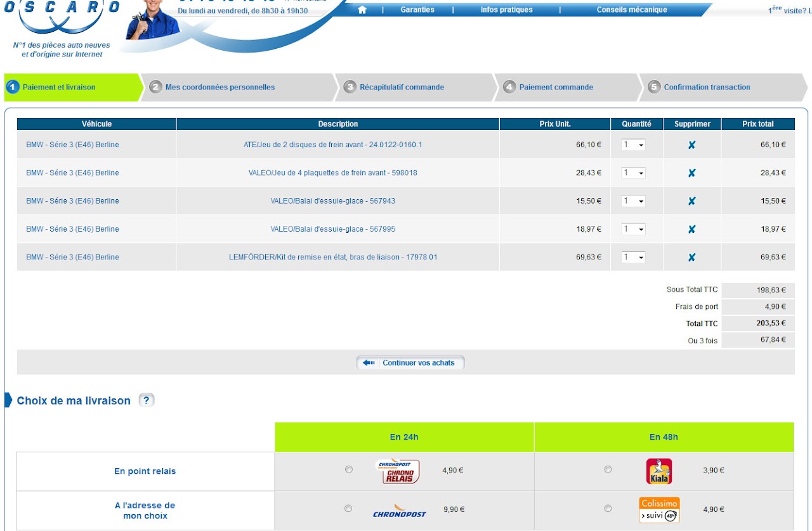Select Kiala 48h relay delivery
The height and width of the screenshot is (531, 812).
point(608,469)
